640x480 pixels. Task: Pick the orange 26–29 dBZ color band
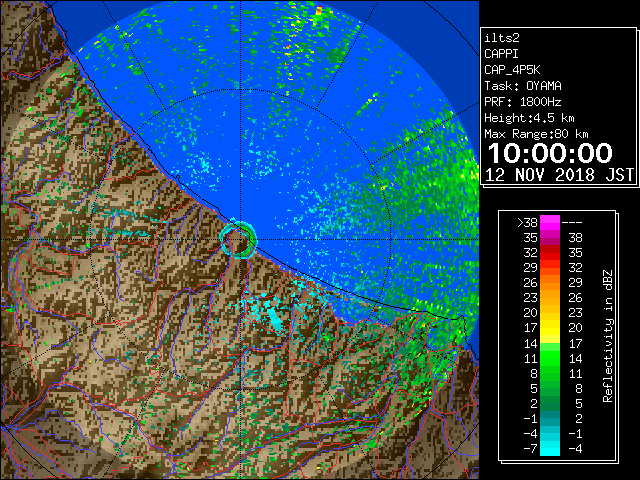click(x=550, y=283)
